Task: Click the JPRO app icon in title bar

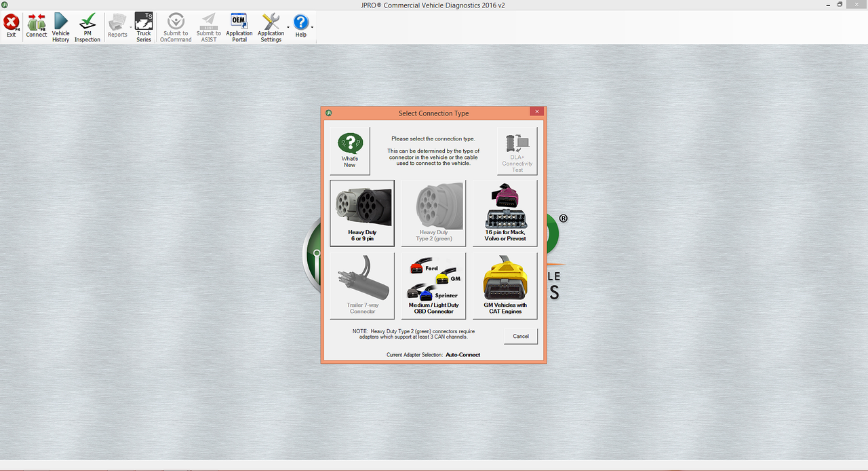Action: 5,5
